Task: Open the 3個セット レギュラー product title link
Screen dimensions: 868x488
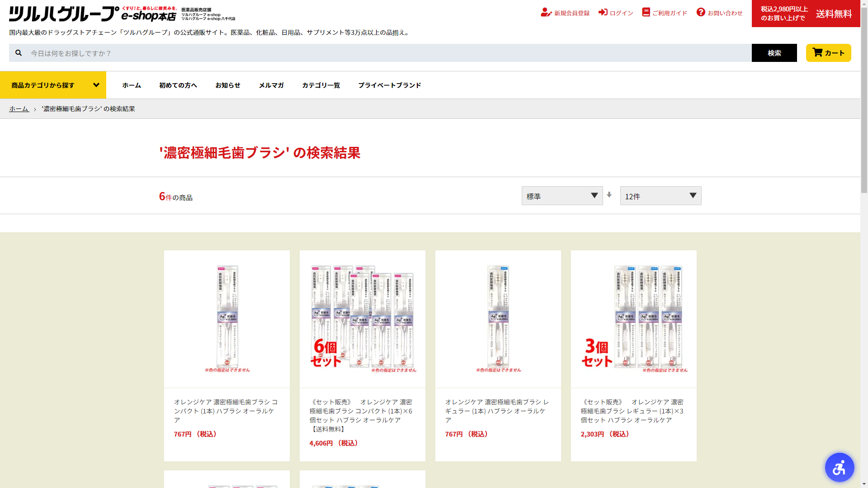Action: click(x=632, y=411)
